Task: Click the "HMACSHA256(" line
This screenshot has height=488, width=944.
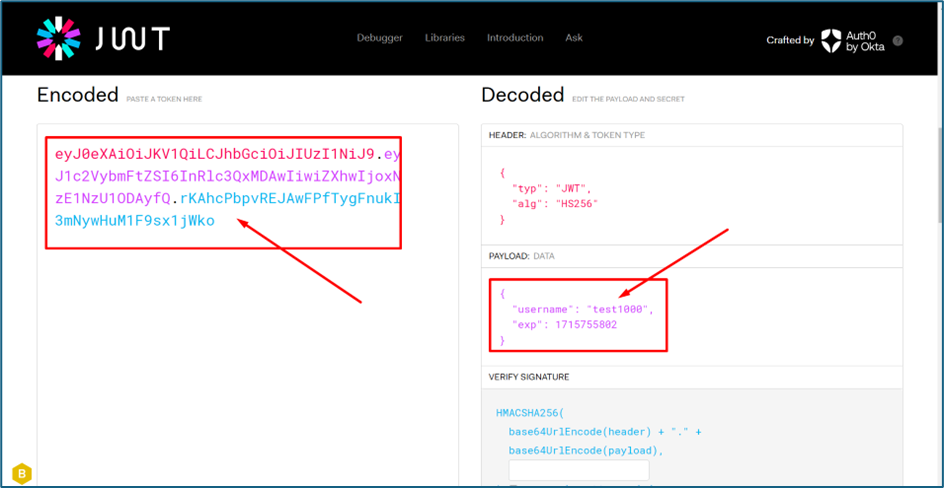Action: [529, 414]
